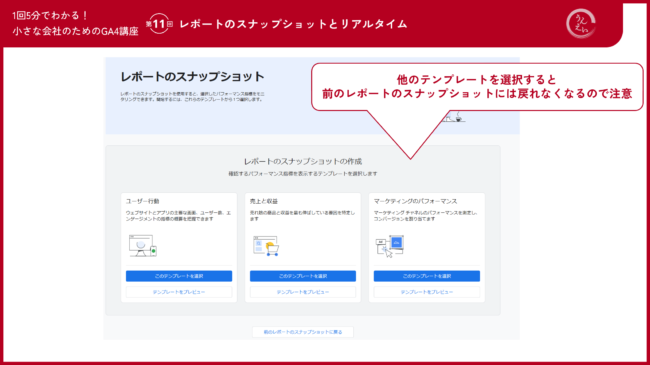This screenshot has width=650, height=365.
Task: Select the マーケティングのパフォーマンス template blue button
Action: (427, 276)
